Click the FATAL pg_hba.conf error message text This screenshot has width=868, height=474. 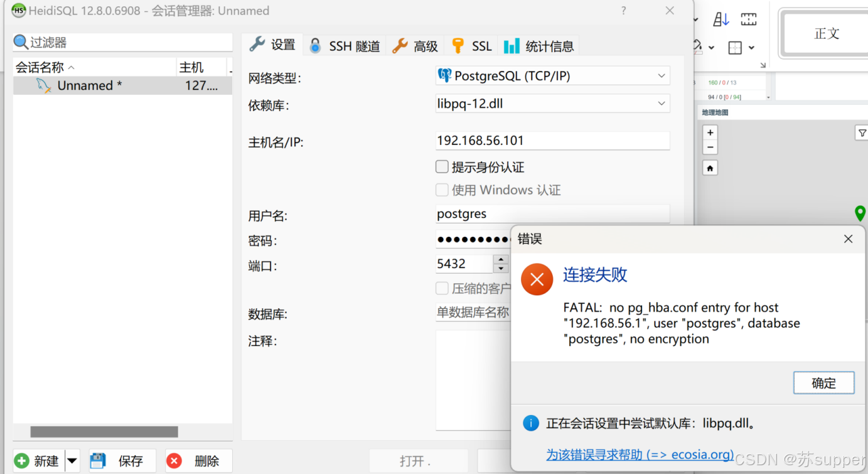point(682,323)
